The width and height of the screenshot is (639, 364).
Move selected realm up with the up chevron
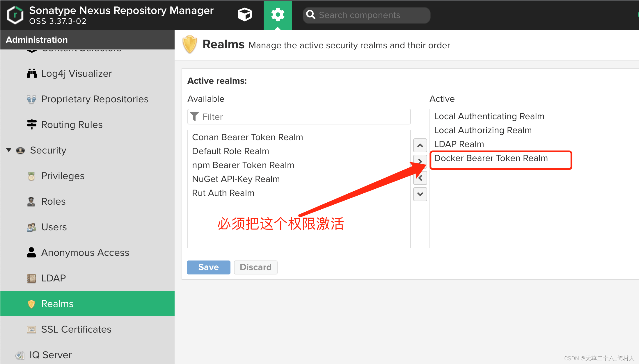420,145
